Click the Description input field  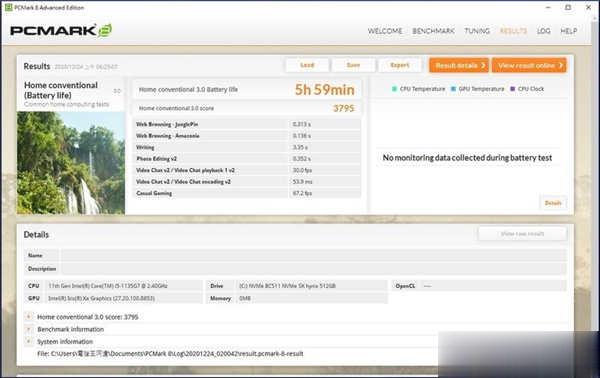tap(313, 269)
